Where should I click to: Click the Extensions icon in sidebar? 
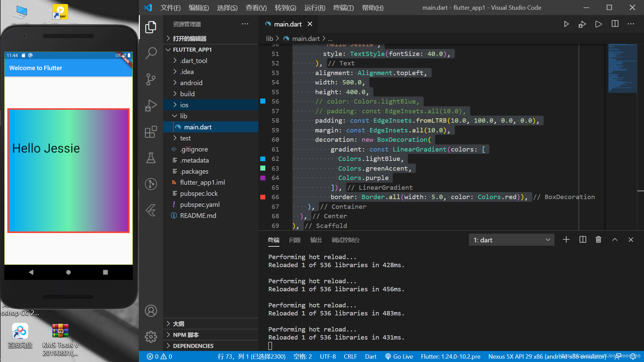(x=151, y=133)
